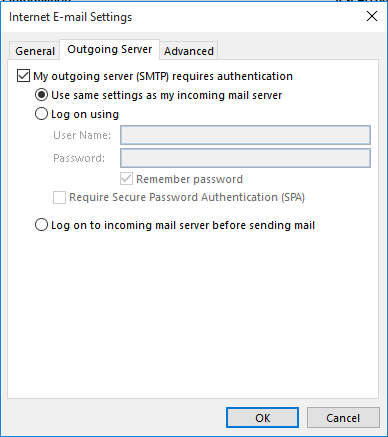Click the Require Secure Password Authentication label text
This screenshot has height=437, width=388.
tap(187, 197)
